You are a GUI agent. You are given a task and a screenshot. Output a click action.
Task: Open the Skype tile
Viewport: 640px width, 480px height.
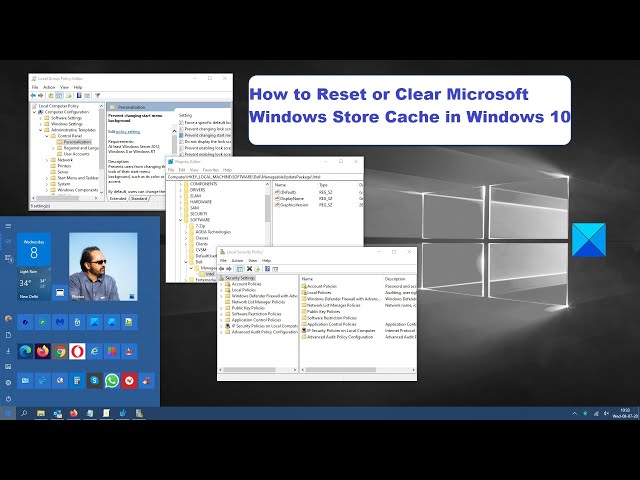(94, 380)
